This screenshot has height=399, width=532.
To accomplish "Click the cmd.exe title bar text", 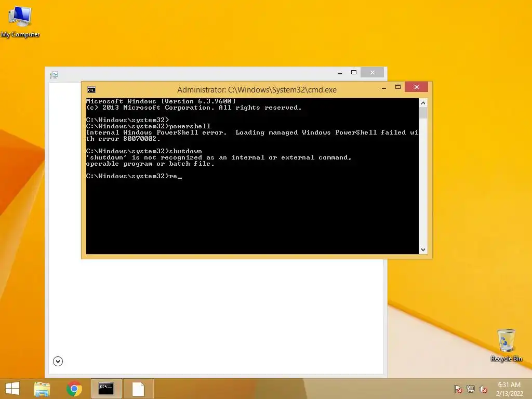I will coord(257,90).
